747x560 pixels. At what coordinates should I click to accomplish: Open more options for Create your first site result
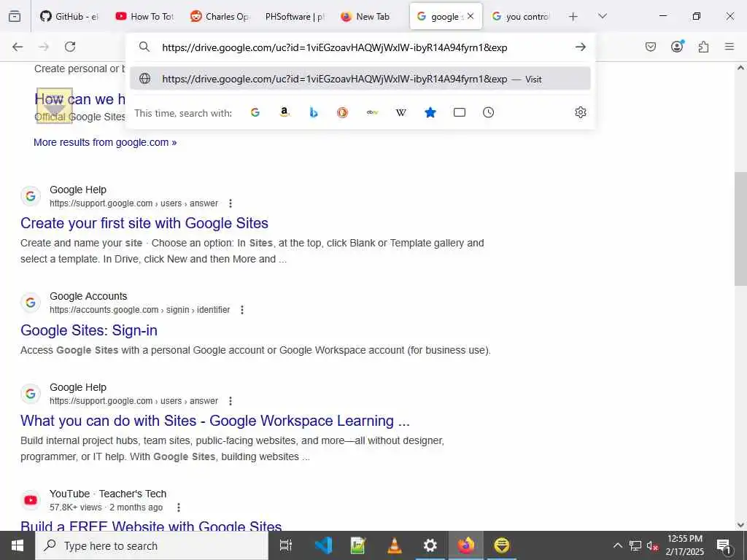(231, 203)
